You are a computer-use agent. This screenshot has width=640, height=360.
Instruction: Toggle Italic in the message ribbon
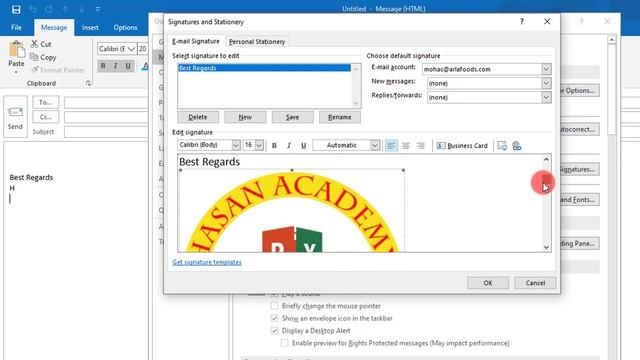coord(116,66)
